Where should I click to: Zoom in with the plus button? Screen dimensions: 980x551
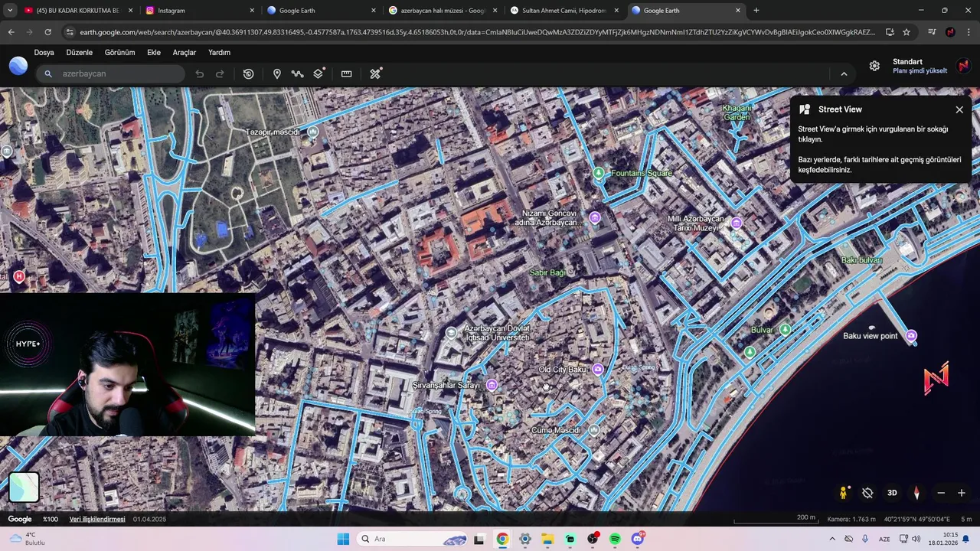click(x=962, y=493)
